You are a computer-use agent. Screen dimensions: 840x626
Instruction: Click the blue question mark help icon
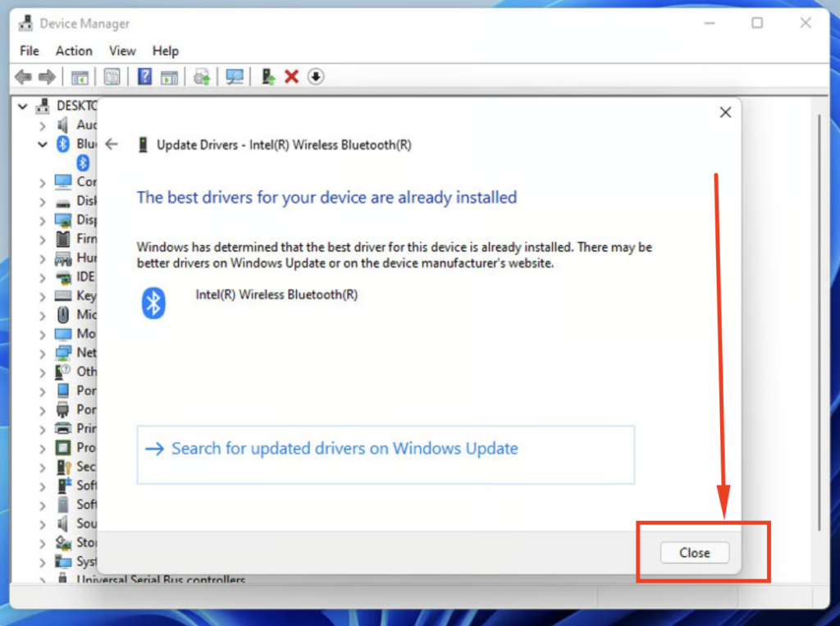tap(144, 77)
